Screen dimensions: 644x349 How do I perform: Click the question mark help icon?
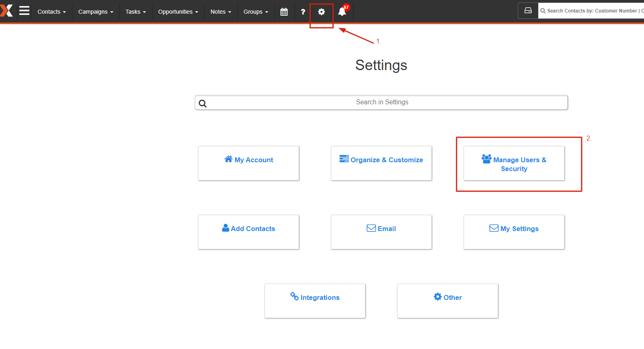pos(303,12)
